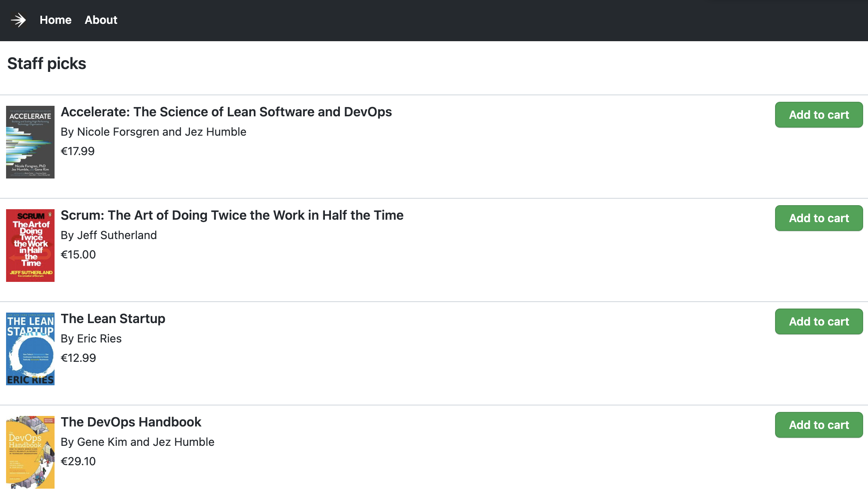868x504 pixels.
Task: Add Accelerate book to cart
Action: point(819,115)
